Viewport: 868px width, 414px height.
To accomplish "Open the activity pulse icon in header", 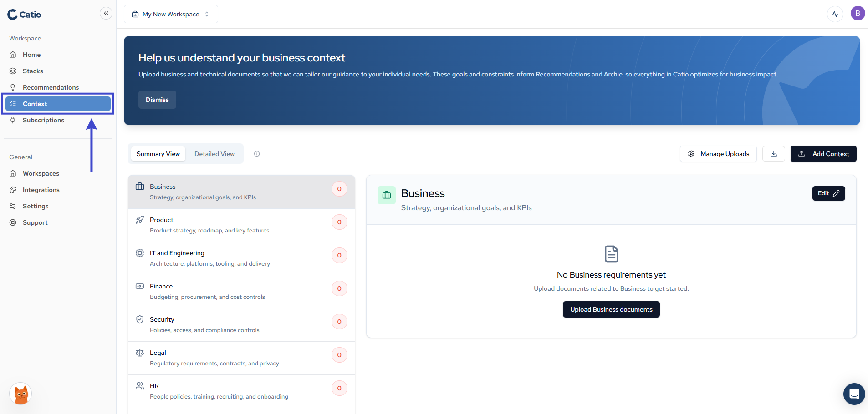I will (x=835, y=14).
